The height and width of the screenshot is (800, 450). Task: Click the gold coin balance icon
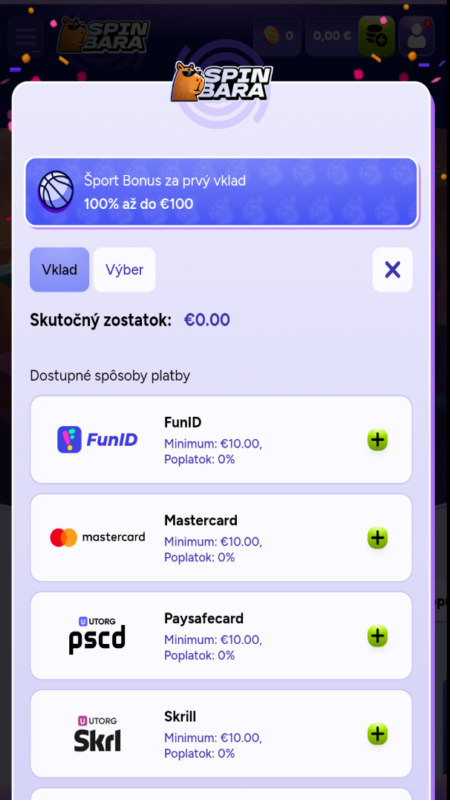(x=271, y=36)
